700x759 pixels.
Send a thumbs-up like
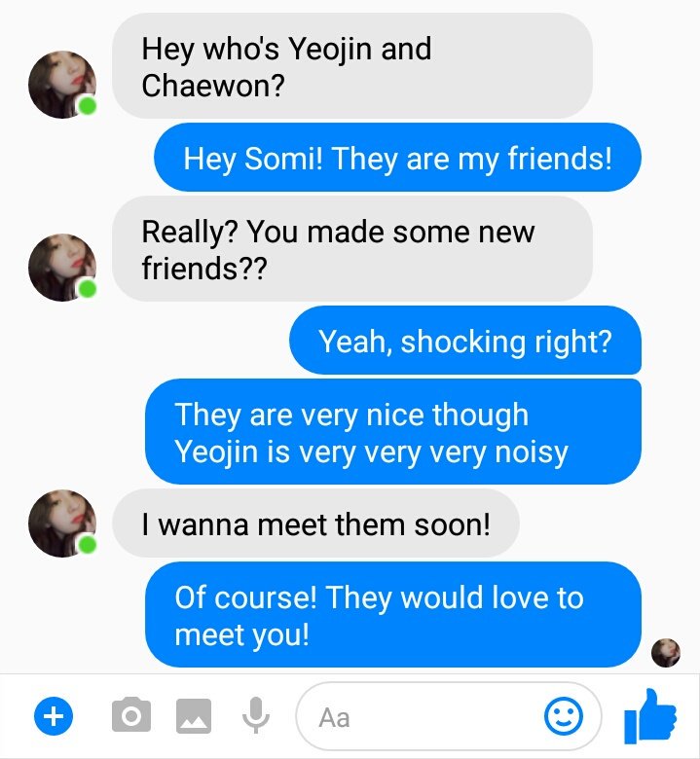coord(650,716)
